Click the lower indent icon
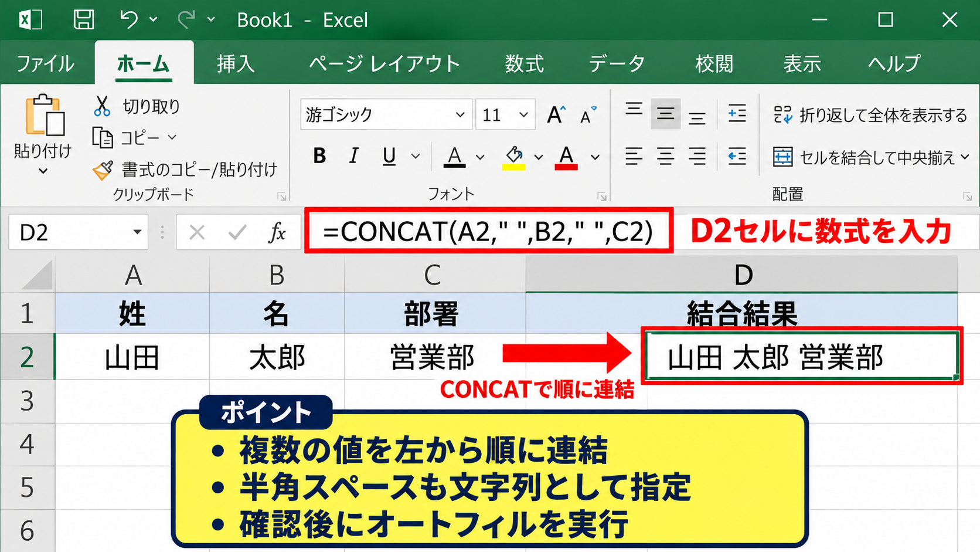The width and height of the screenshot is (980, 552). (x=737, y=157)
